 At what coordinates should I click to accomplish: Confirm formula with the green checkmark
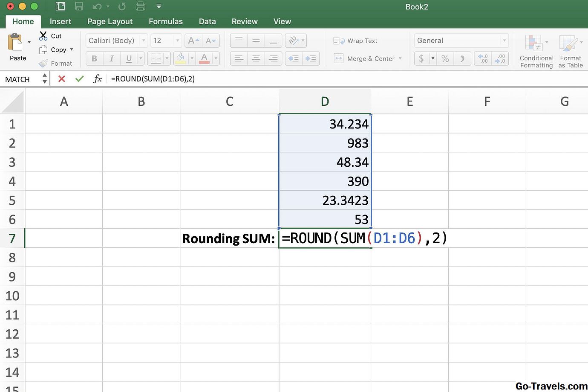click(79, 78)
